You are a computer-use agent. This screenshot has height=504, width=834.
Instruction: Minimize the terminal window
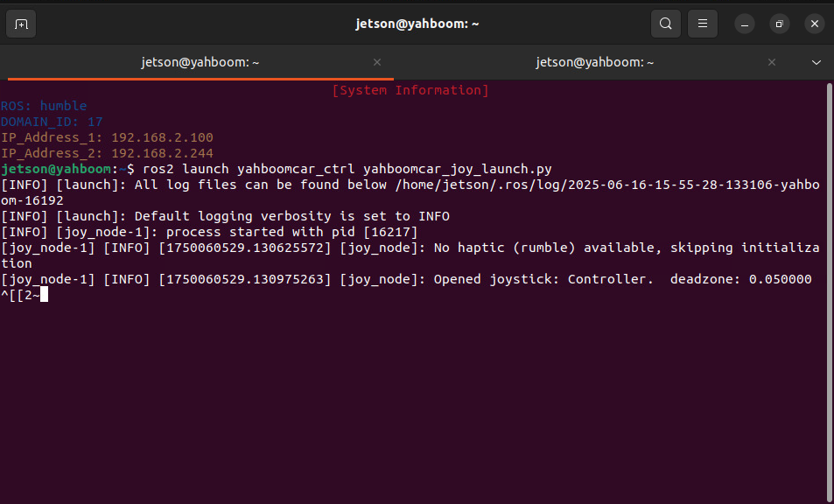pos(745,24)
